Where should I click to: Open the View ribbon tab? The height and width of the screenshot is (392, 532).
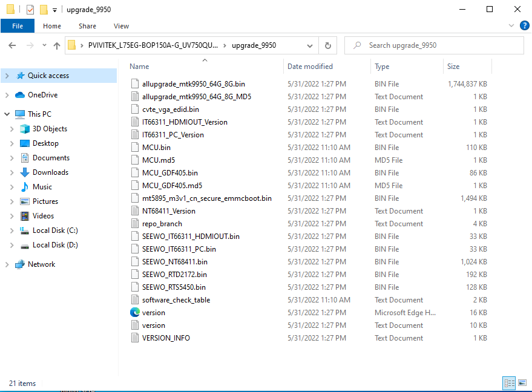(x=121, y=26)
